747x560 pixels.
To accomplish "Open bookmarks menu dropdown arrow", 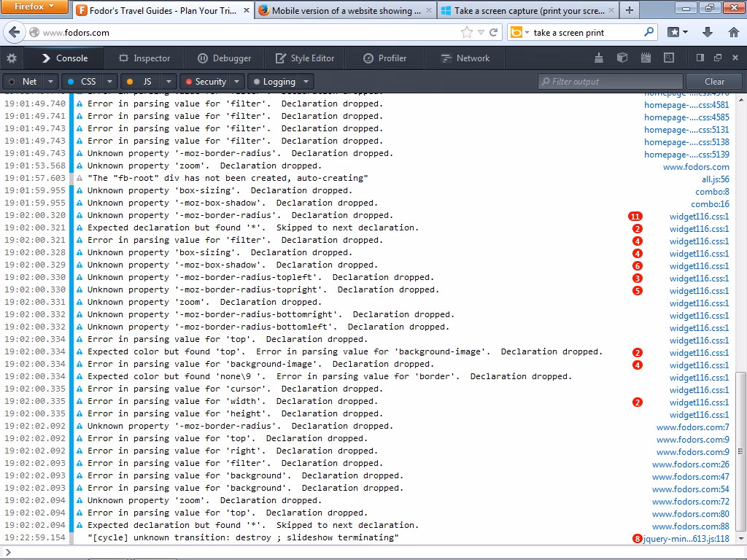I will click(685, 32).
